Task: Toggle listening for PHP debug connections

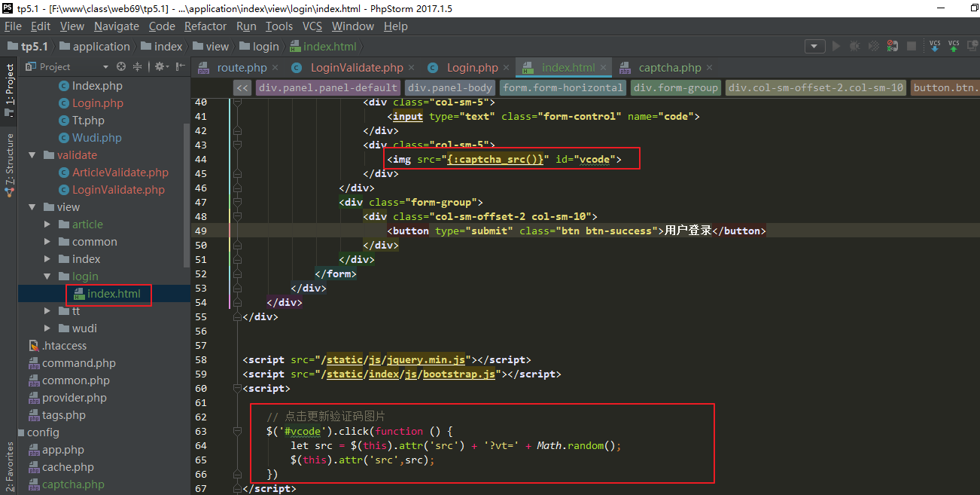Action: 893,46
